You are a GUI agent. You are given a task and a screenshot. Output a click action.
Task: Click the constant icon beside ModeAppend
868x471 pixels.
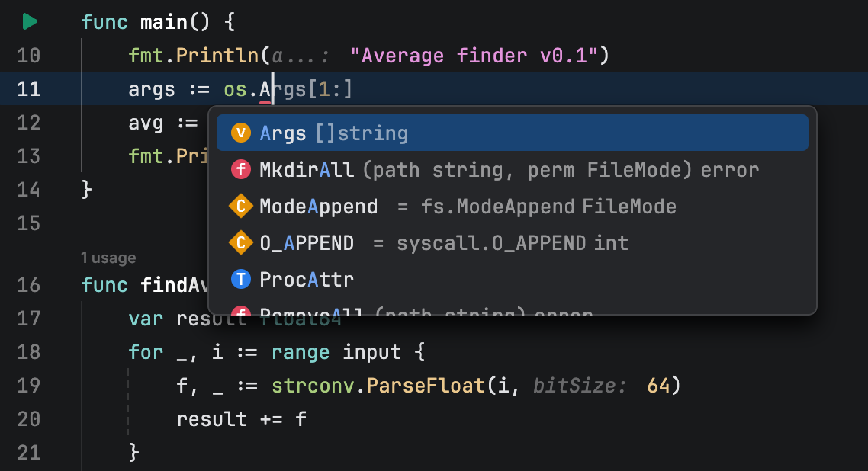[240, 206]
